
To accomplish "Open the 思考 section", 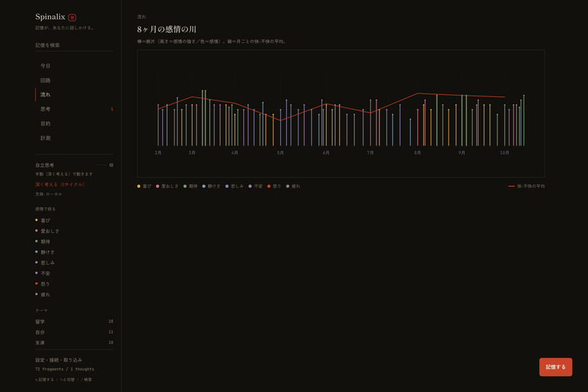I will tap(74, 109).
